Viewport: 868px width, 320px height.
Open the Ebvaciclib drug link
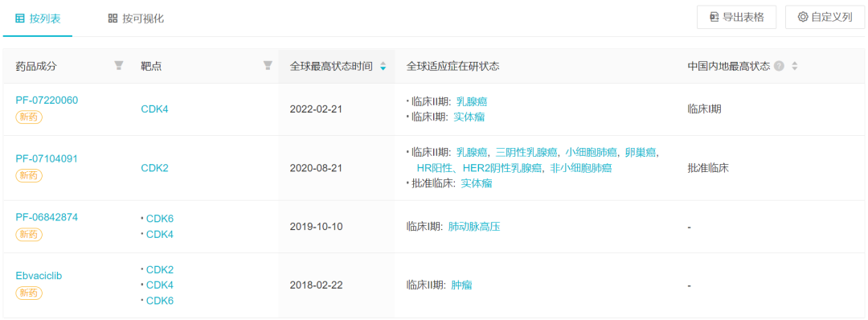click(x=39, y=276)
